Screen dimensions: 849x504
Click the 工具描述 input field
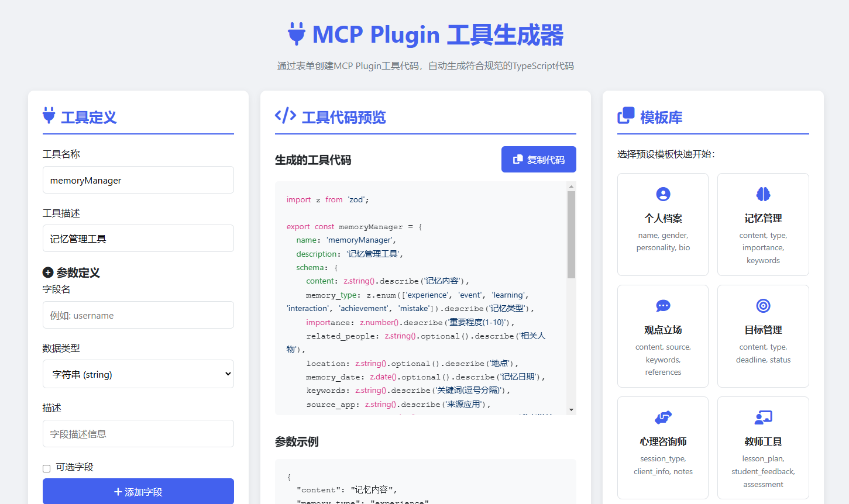[x=138, y=238]
